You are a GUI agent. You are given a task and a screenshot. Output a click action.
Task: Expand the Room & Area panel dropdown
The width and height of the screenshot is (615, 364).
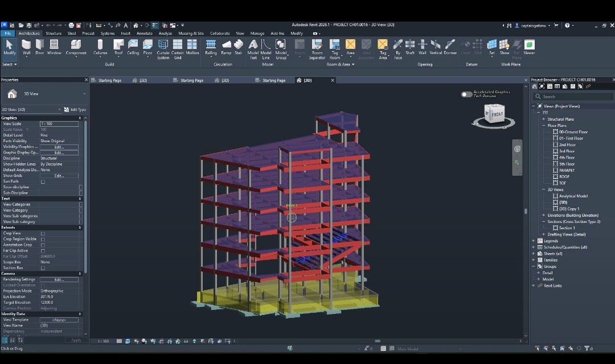tap(341, 64)
